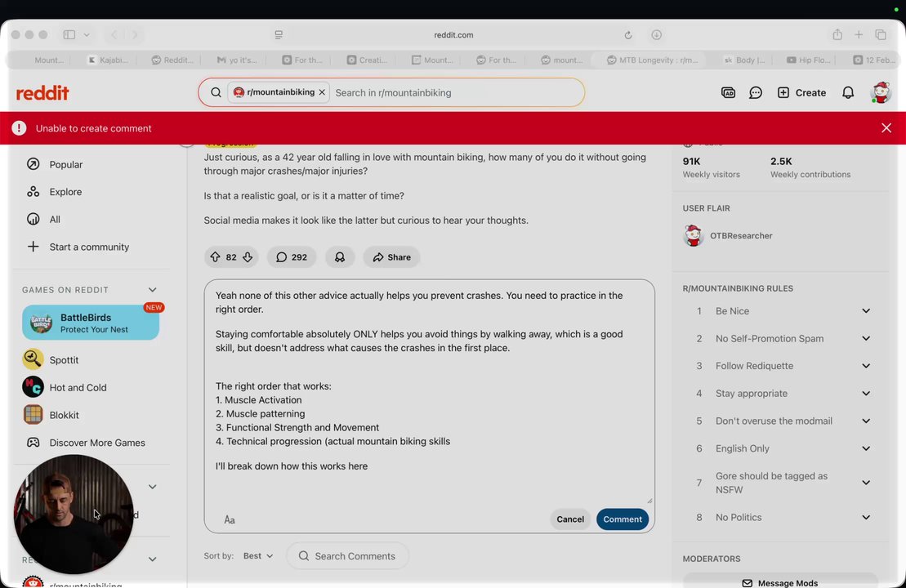The height and width of the screenshot is (588, 906).
Task: Click the search magnifier icon in Reddit search
Action: 216,92
